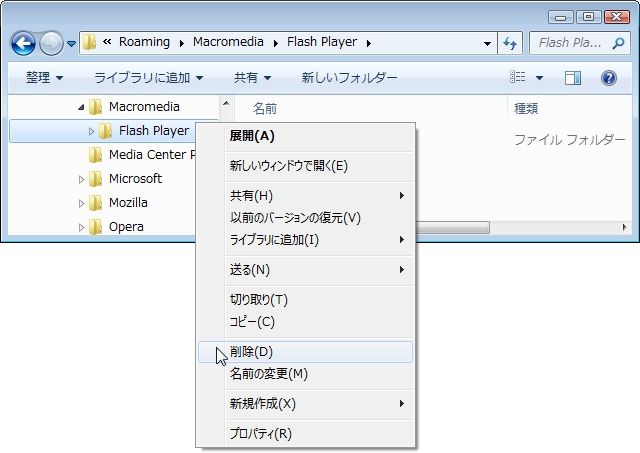This screenshot has width=640, height=453.
Task: Click Macromedia in the address breadcrumb
Action: [228, 42]
